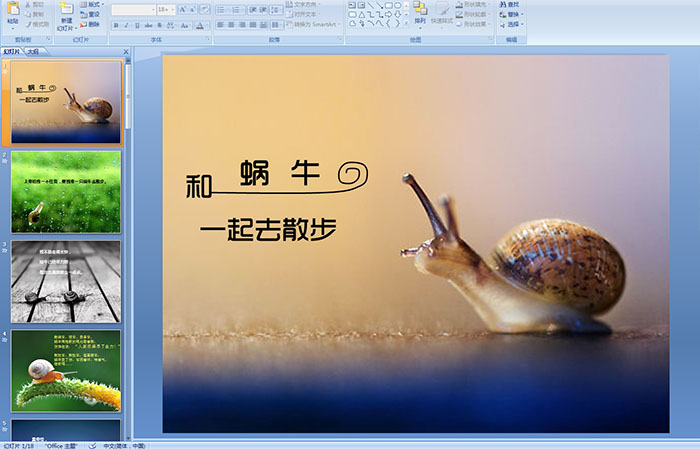Click the slide thumbnail pane scrollbar
Image resolution: width=700 pixels, height=449 pixels.
tap(129, 96)
